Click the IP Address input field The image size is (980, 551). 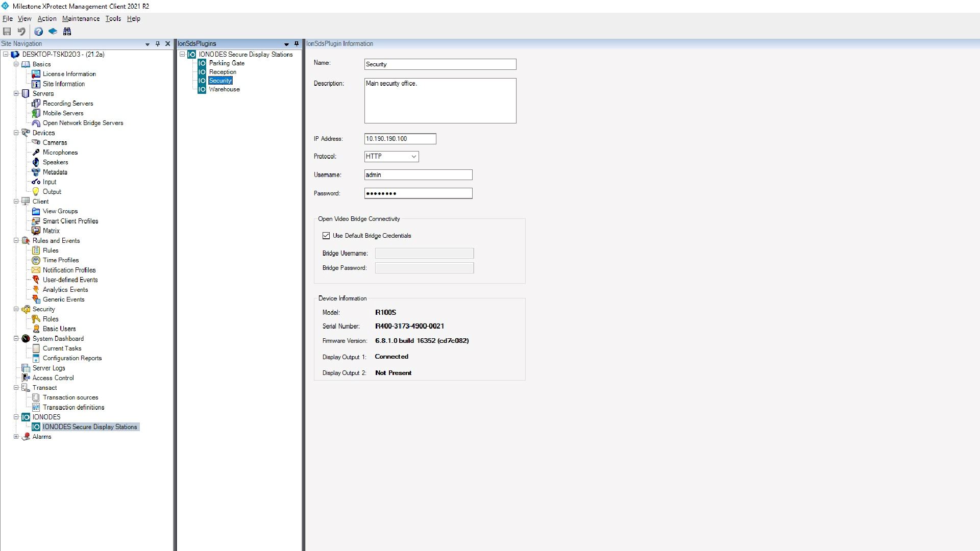(400, 139)
